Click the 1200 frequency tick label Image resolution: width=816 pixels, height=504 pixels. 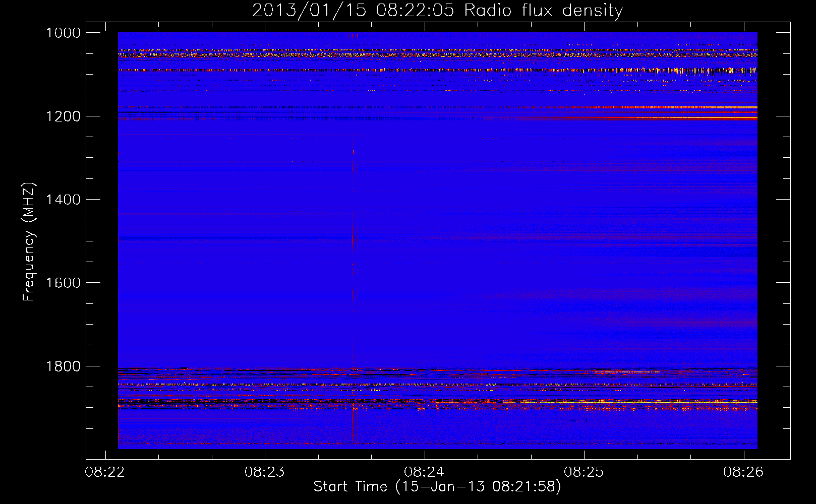(x=64, y=116)
